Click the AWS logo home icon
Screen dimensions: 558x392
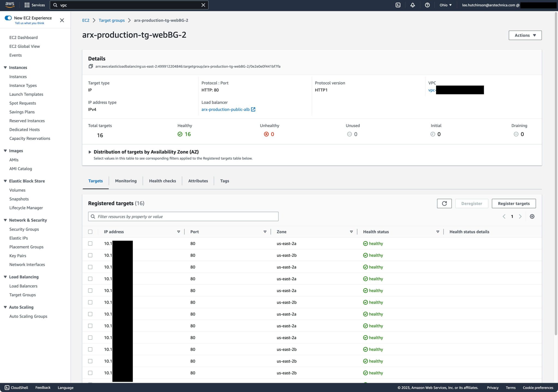click(x=10, y=5)
